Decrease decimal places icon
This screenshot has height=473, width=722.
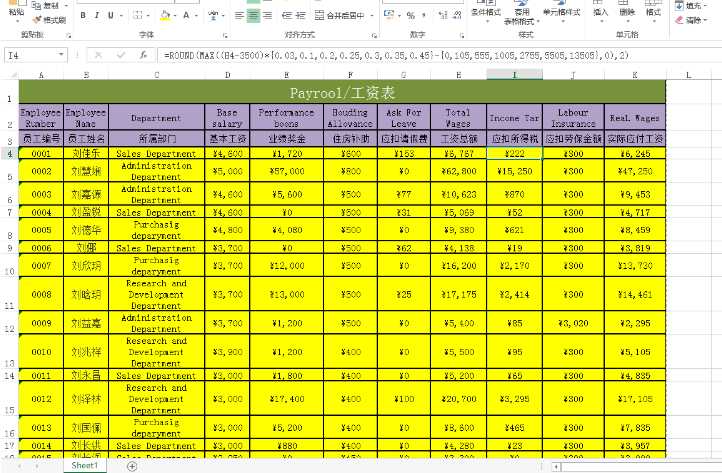(x=457, y=16)
